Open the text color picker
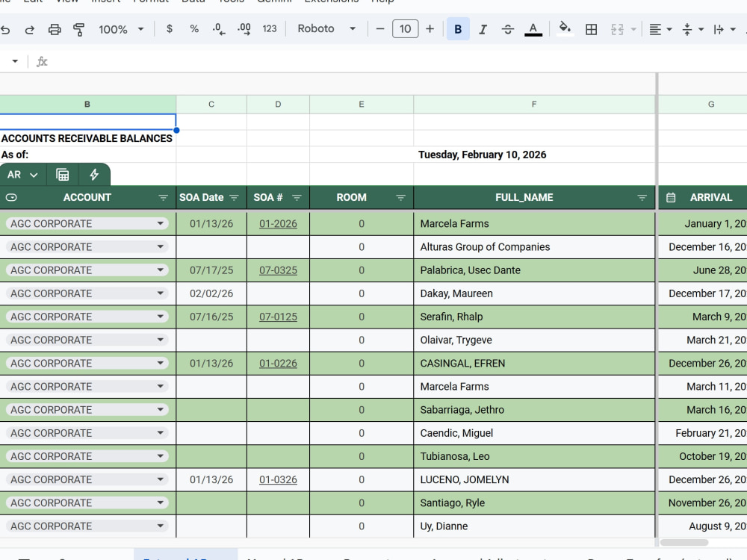Image resolution: width=747 pixels, height=560 pixels. tap(533, 30)
